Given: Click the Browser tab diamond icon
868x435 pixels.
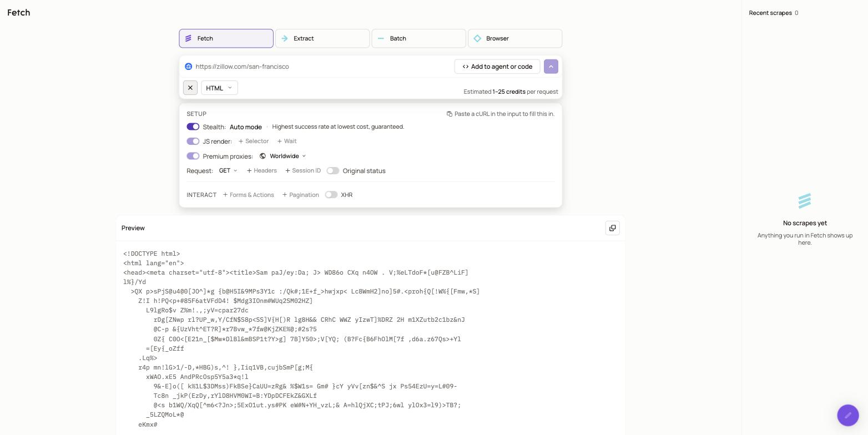Looking at the screenshot, I should tap(477, 38).
